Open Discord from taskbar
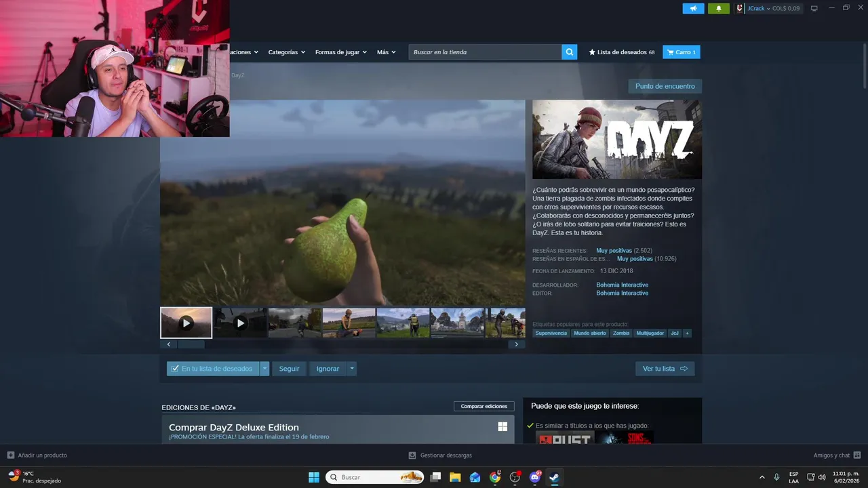The width and height of the screenshot is (868, 488). pos(535,477)
